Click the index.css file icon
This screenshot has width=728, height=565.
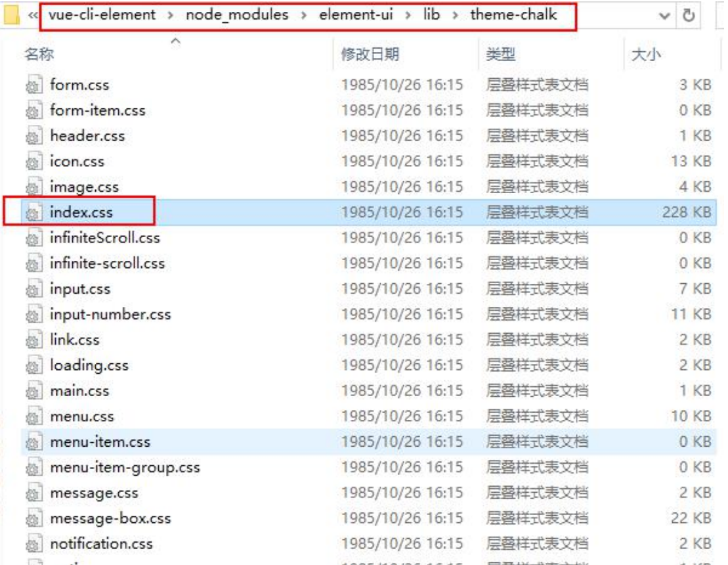click(x=34, y=212)
